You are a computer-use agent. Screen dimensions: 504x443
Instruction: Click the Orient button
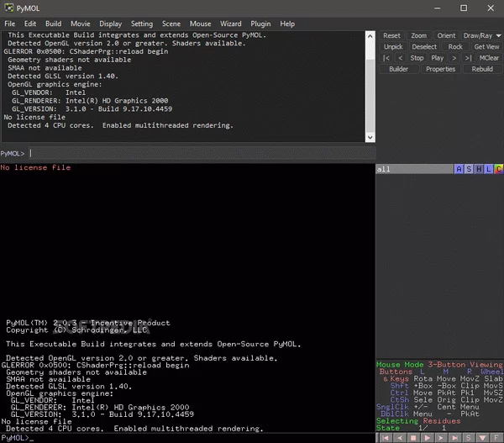tap(446, 36)
